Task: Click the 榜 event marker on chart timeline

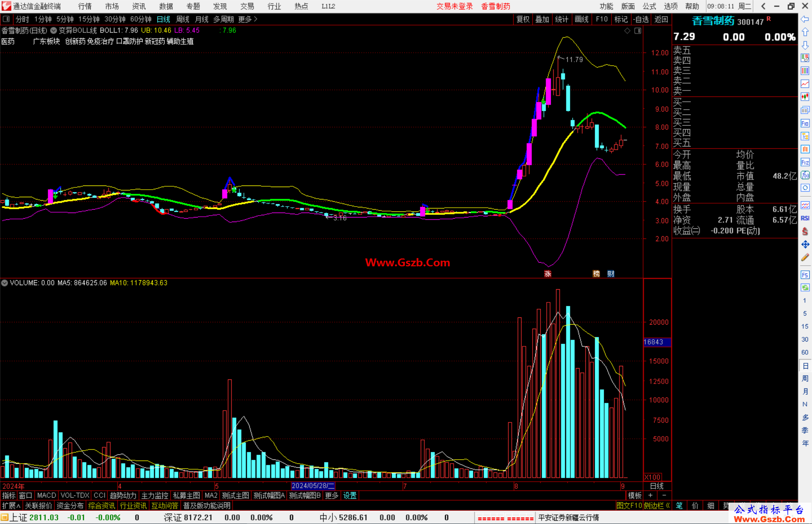Action: 597,274
